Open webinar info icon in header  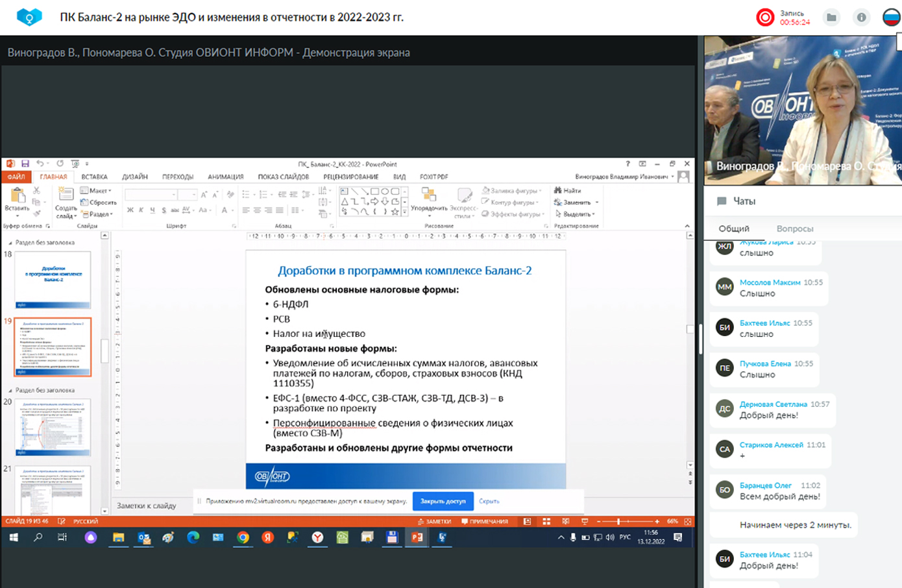[861, 18]
